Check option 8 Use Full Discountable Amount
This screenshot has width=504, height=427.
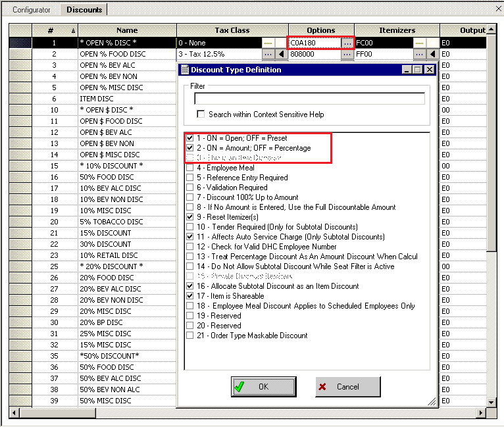click(190, 207)
